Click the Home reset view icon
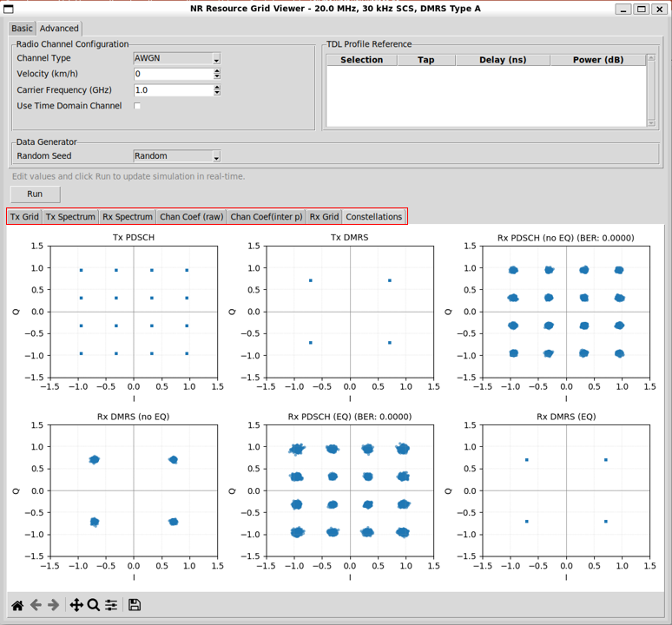 click(x=17, y=605)
